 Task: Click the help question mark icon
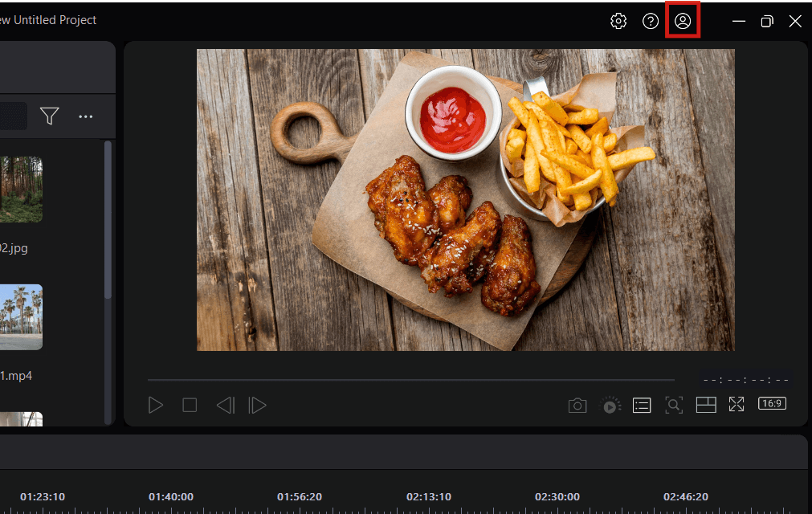pos(651,21)
